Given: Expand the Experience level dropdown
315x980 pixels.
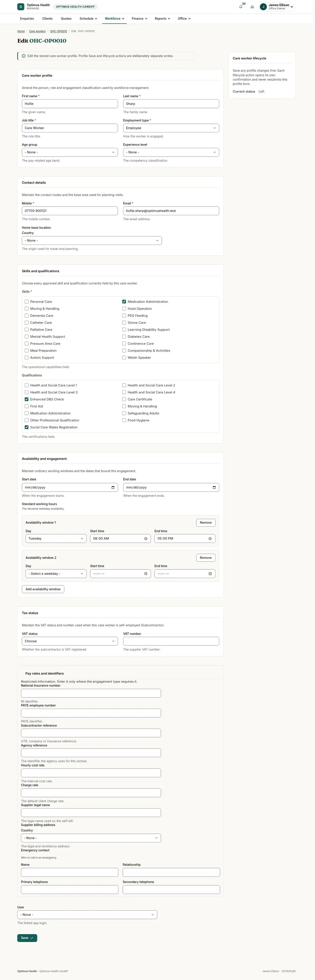Looking at the screenshot, I should (171, 152).
